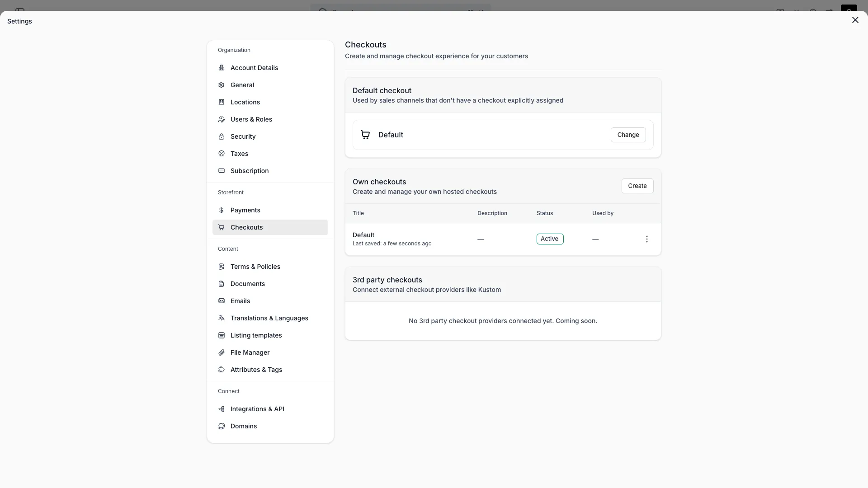This screenshot has width=868, height=488.
Task: Click 'No 3rd party checkout providers' message
Action: tap(503, 321)
